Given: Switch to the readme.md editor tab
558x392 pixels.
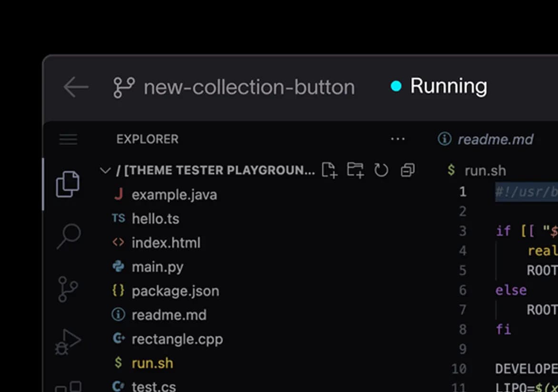Looking at the screenshot, I should click(486, 139).
